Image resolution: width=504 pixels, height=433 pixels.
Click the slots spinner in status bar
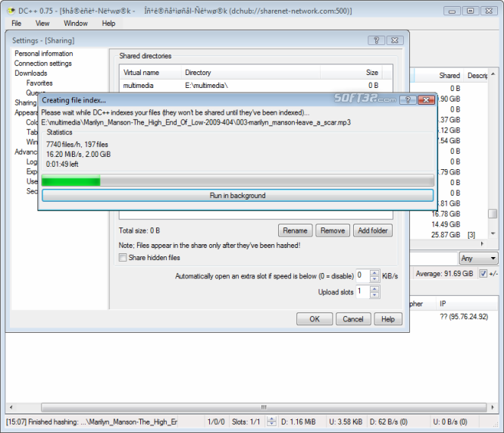click(271, 422)
